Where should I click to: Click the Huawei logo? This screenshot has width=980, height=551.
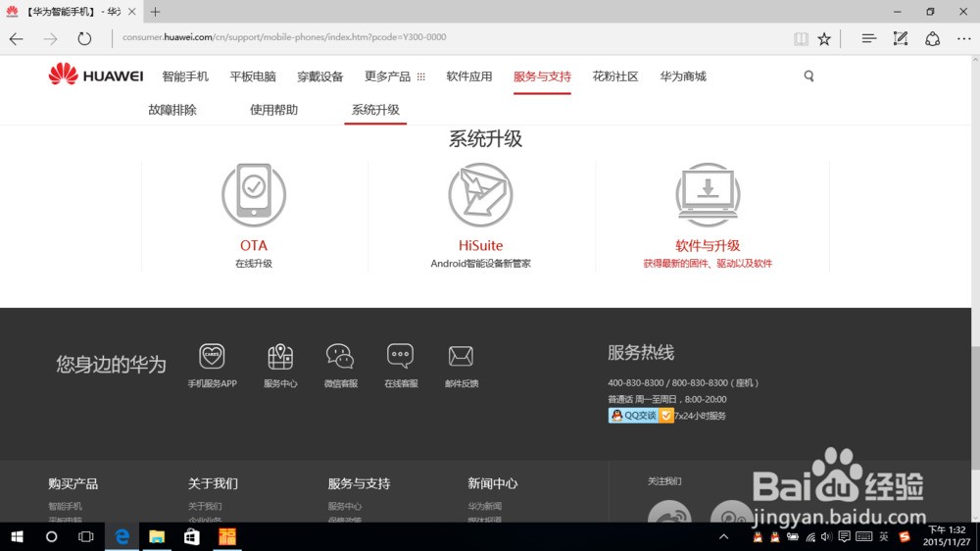click(x=96, y=75)
